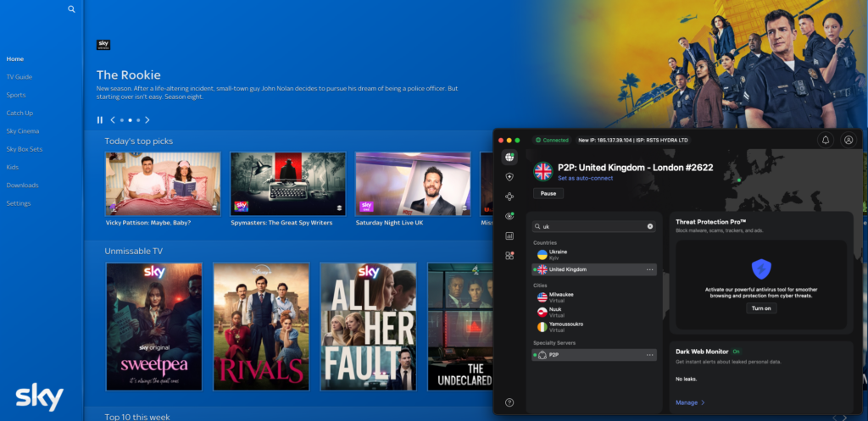
Task: Click the Dark Web Monitor On badge
Action: click(x=736, y=352)
